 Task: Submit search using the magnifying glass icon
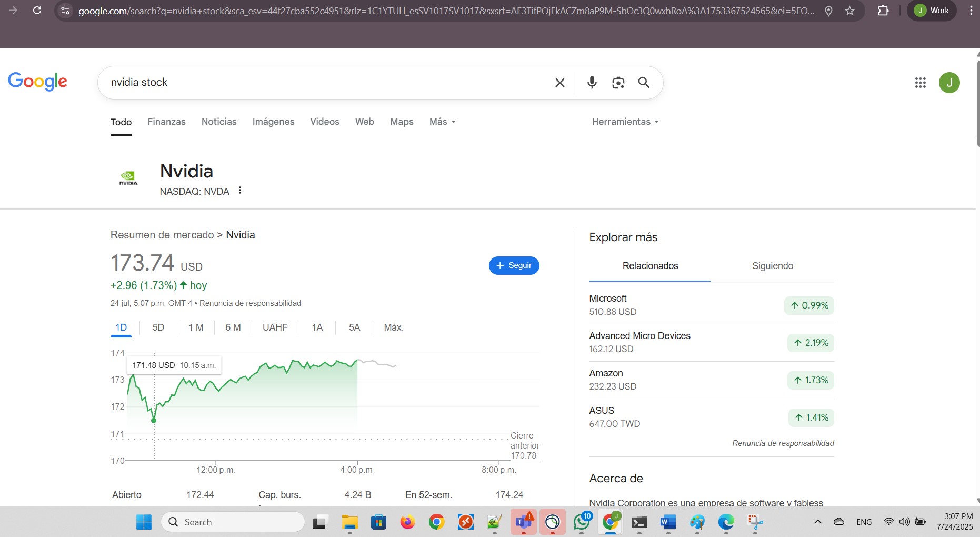pos(644,82)
